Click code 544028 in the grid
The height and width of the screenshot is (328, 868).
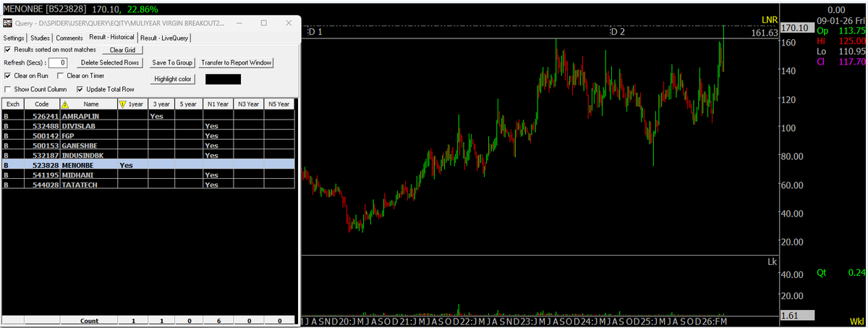[46, 185]
